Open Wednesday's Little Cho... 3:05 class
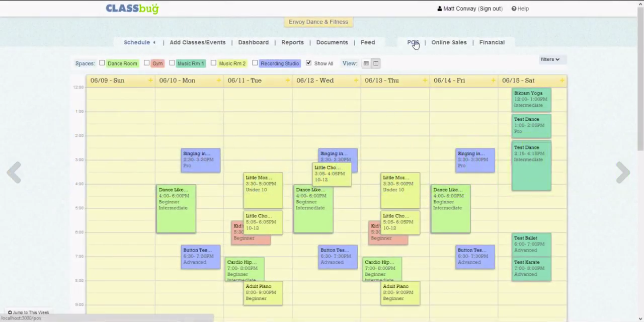The width and height of the screenshot is (644, 322). pos(332,175)
